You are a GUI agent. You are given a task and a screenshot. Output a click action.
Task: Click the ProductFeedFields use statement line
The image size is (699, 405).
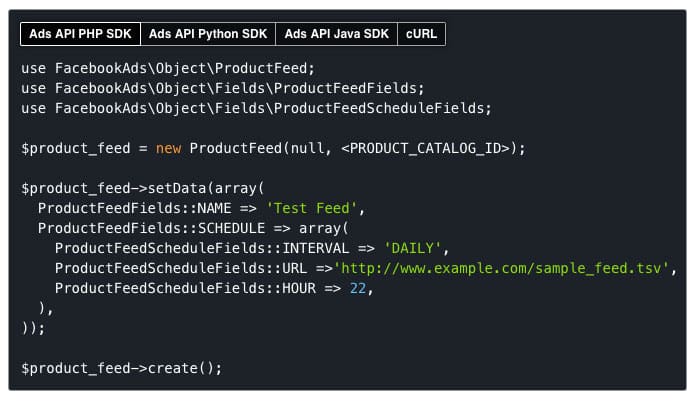(222, 88)
